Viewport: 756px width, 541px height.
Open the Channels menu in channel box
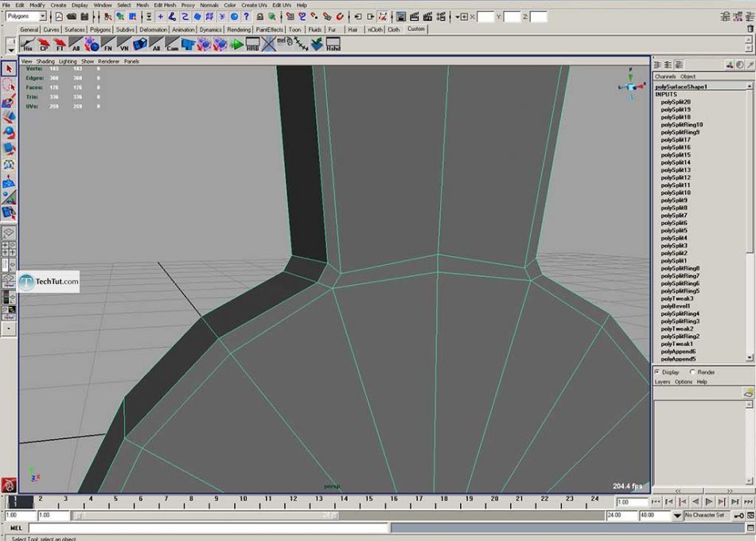click(x=664, y=76)
